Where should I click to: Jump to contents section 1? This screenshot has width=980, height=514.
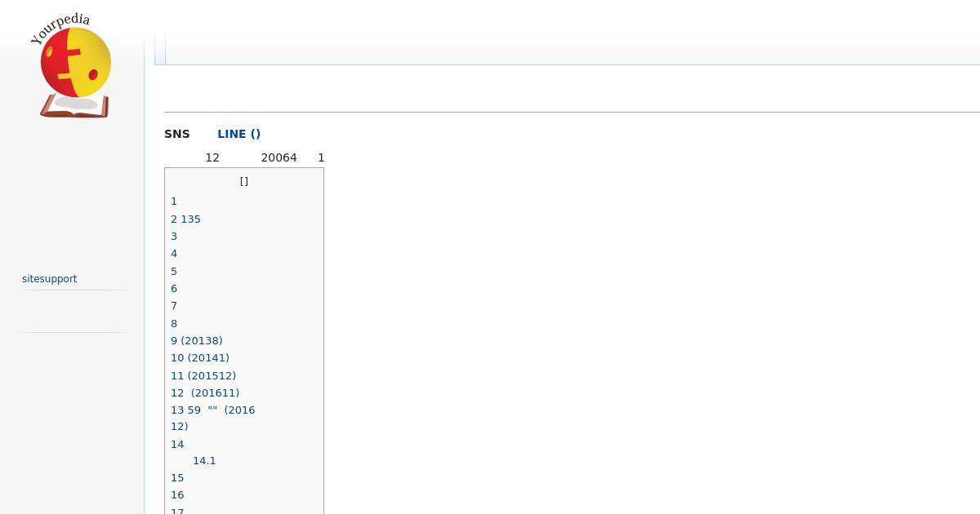coord(174,202)
